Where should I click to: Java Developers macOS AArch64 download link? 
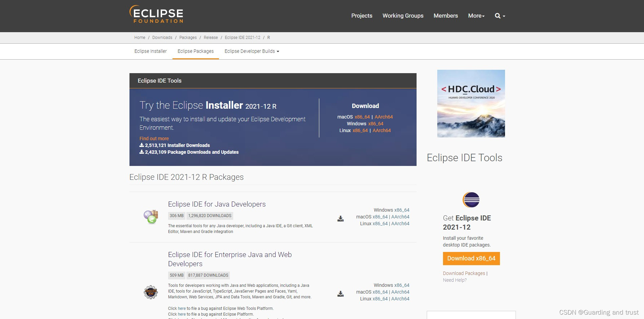[400, 217]
